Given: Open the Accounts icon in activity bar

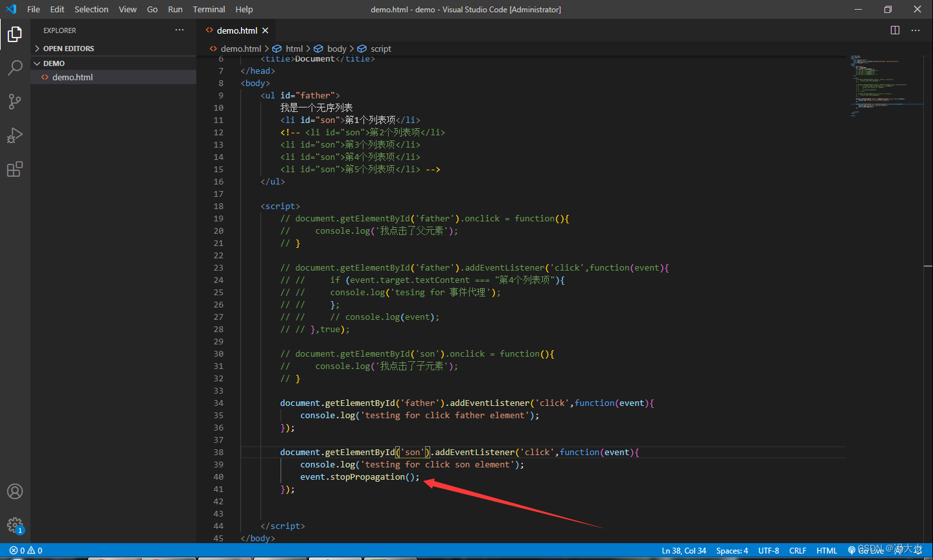Looking at the screenshot, I should click(14, 491).
